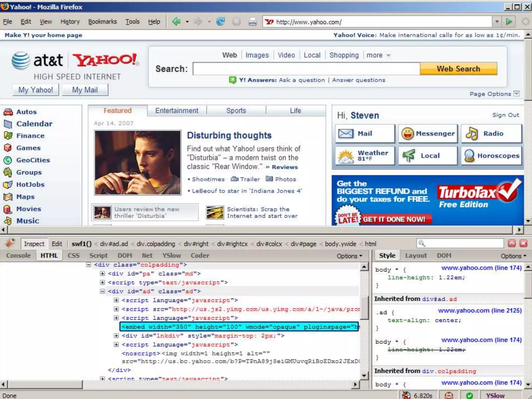Click the Stop loading icon
532x399 pixels.
click(236, 22)
